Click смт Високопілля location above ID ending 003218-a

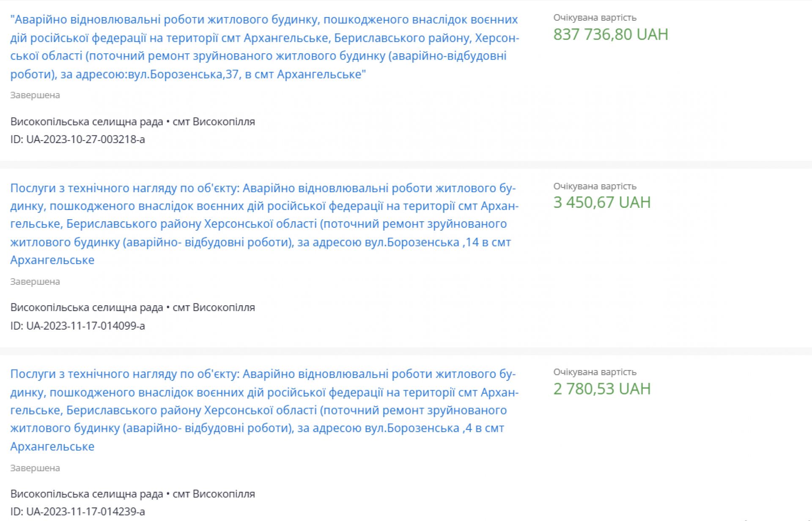coord(214,122)
